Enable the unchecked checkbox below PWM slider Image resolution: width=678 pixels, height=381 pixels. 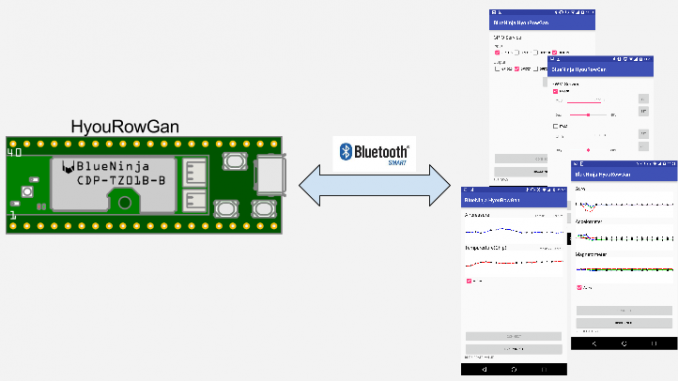(x=556, y=126)
